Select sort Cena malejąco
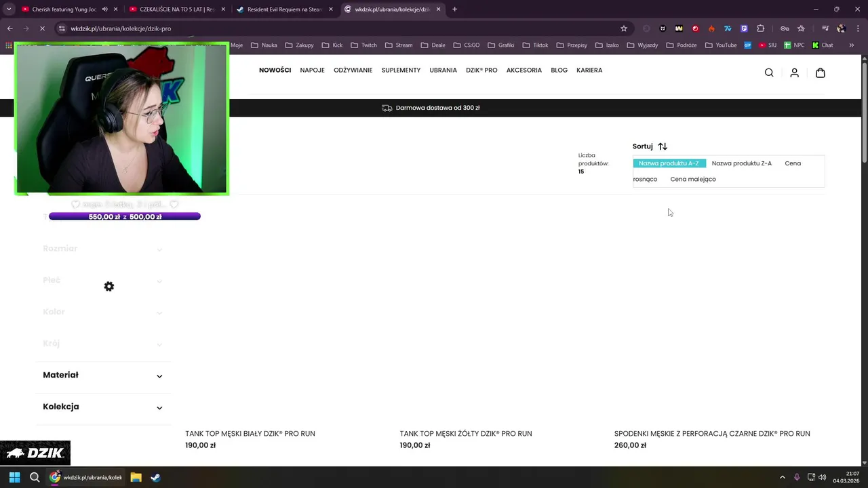868x488 pixels. tap(693, 179)
